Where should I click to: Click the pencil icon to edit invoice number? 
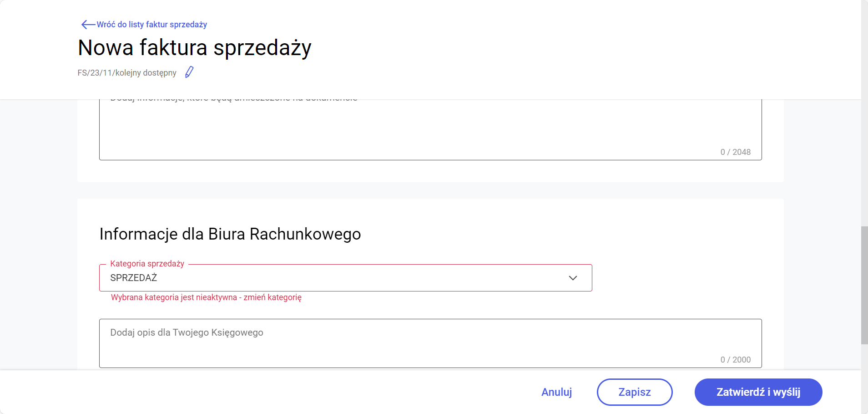coord(189,72)
